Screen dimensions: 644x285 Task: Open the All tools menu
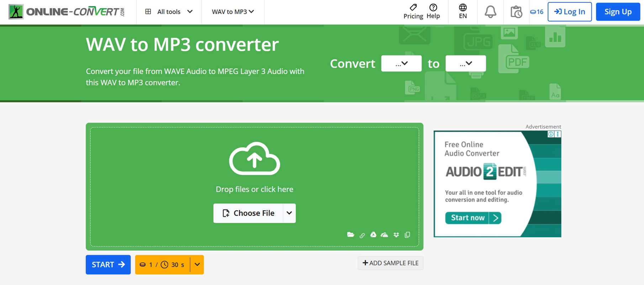point(169,12)
